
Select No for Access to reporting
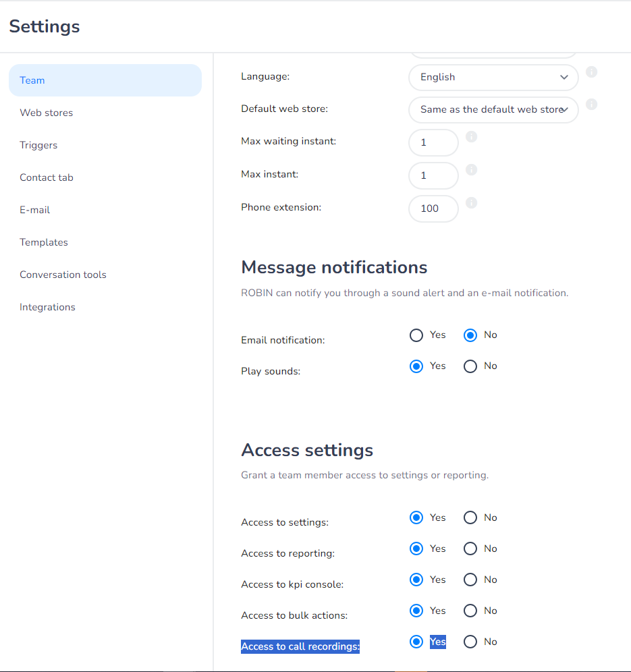(x=470, y=549)
